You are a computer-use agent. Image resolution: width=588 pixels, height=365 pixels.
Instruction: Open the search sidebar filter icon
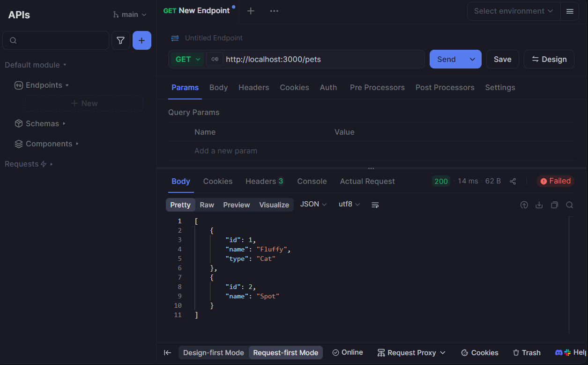(120, 40)
